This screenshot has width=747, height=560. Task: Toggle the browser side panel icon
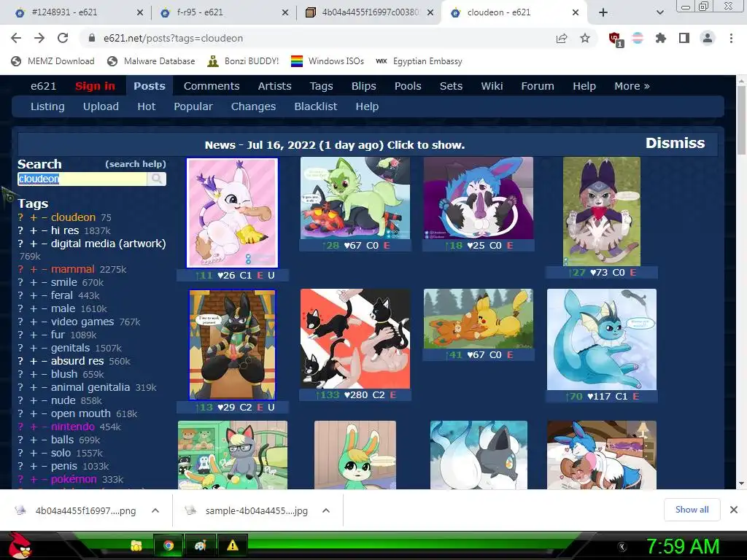point(684,38)
